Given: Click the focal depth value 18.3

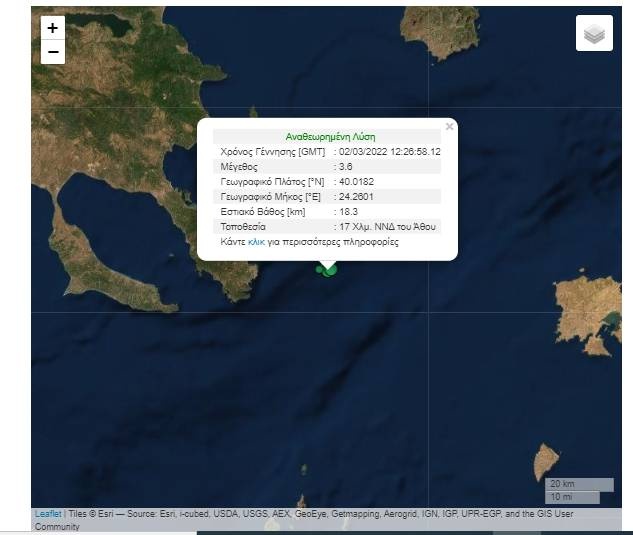Looking at the screenshot, I should click(349, 212).
